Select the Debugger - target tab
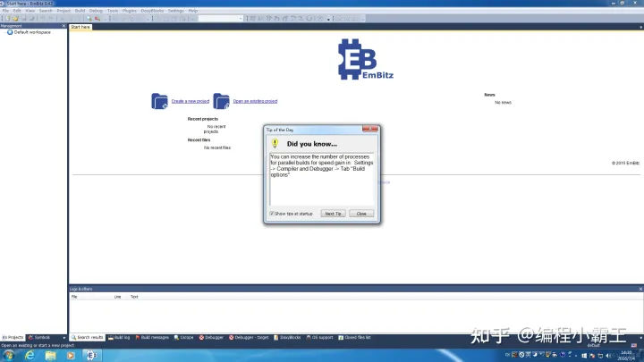Image resolution: width=644 pixels, height=362 pixels. point(249,338)
